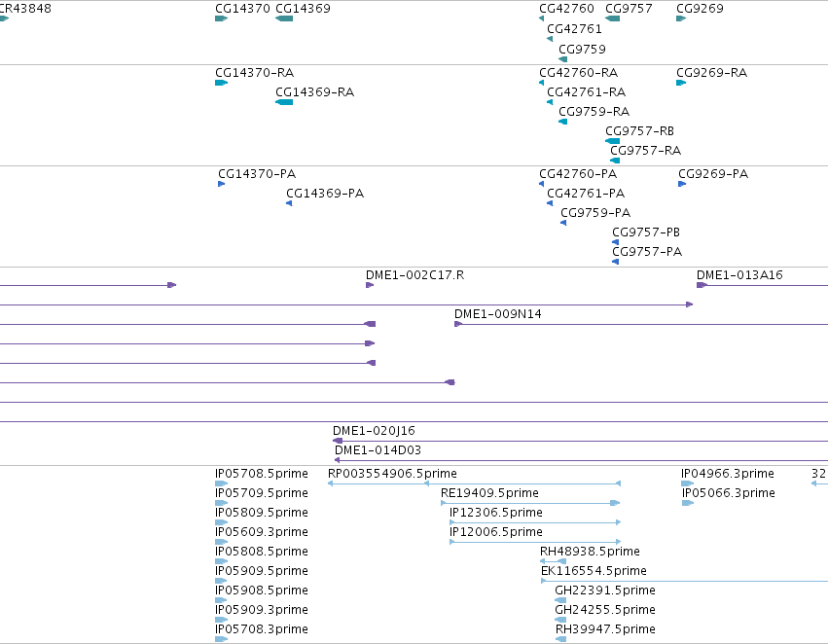
Task: Click transcript CG42761-RA
Action: 550,102
